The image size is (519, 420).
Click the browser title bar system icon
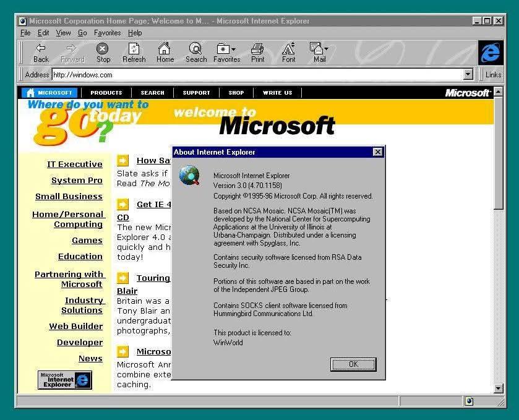22,21
